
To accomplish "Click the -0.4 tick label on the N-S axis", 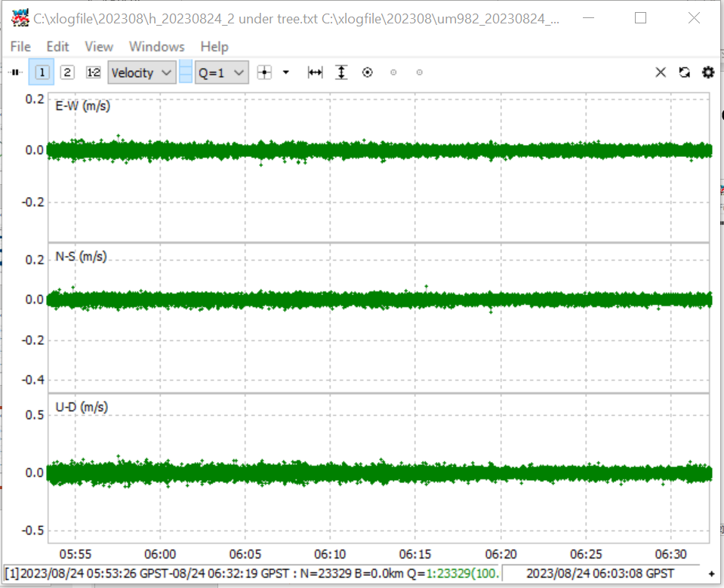I will click(x=33, y=380).
